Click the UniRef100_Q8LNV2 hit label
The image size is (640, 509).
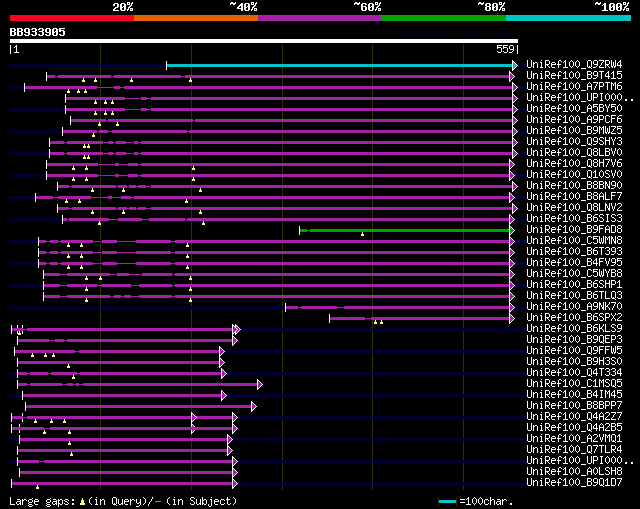click(574, 207)
